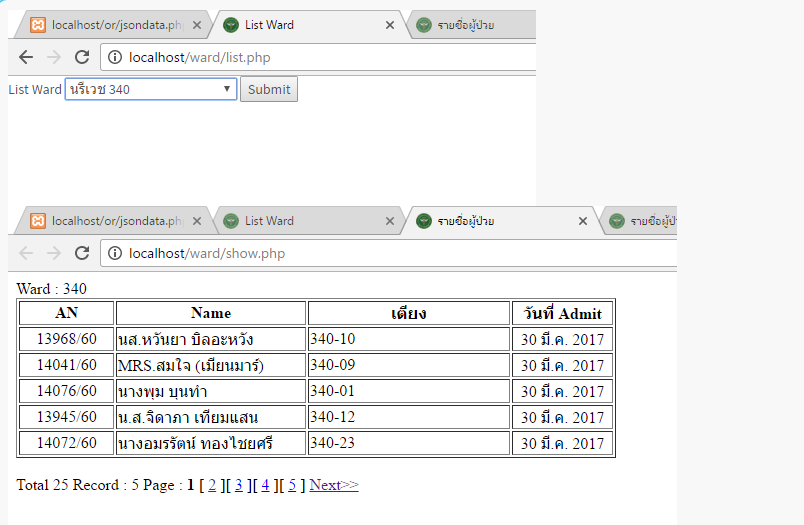804x525 pixels.
Task: Click the Ward : 340 heading text
Action: (x=51, y=289)
